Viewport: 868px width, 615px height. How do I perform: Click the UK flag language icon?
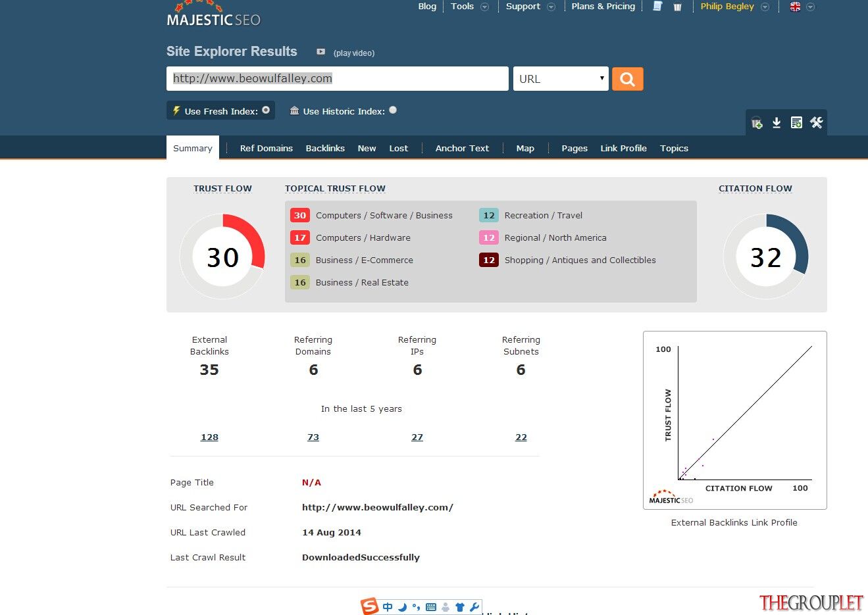click(x=795, y=7)
